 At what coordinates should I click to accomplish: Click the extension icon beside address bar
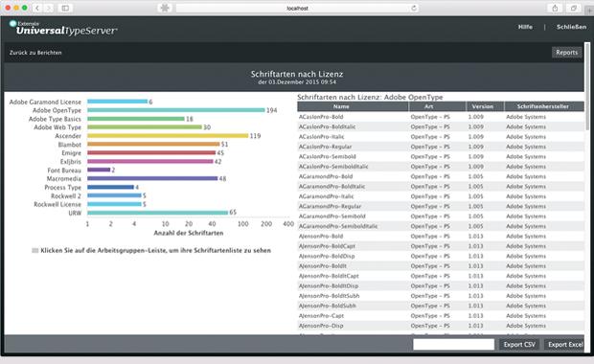pos(165,8)
